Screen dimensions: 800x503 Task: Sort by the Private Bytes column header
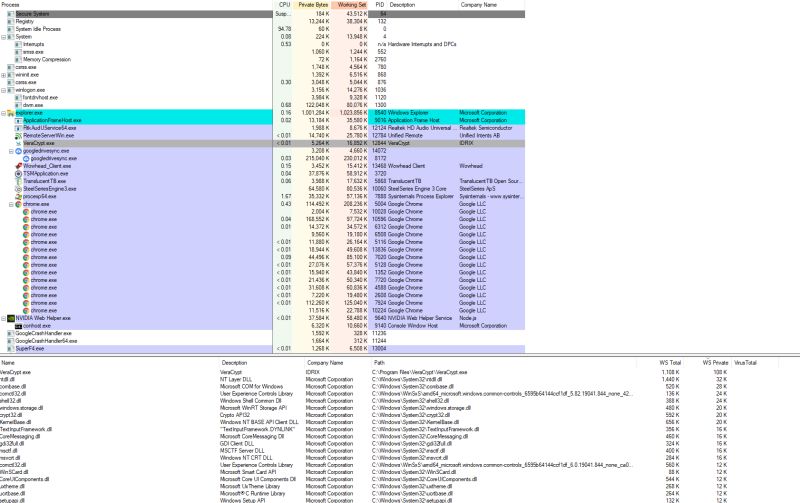coord(312,5)
